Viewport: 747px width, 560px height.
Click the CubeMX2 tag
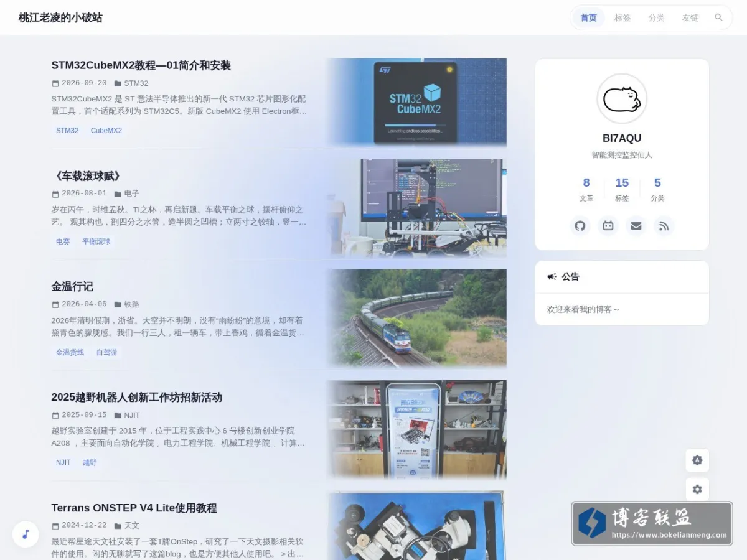tap(106, 131)
